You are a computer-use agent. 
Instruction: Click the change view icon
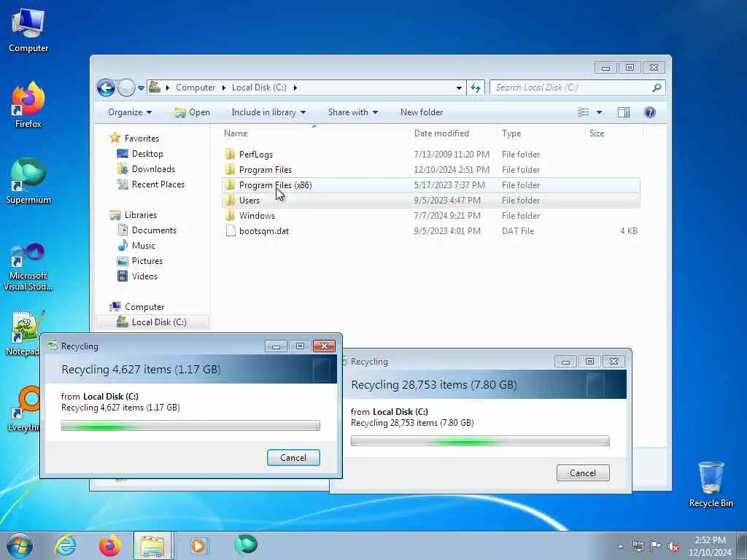click(583, 112)
